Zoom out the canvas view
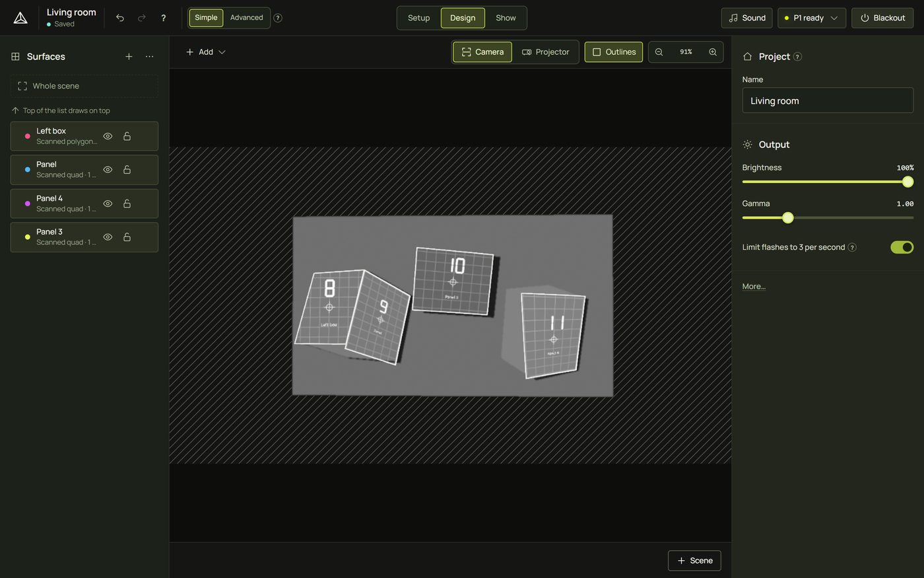 [659, 52]
